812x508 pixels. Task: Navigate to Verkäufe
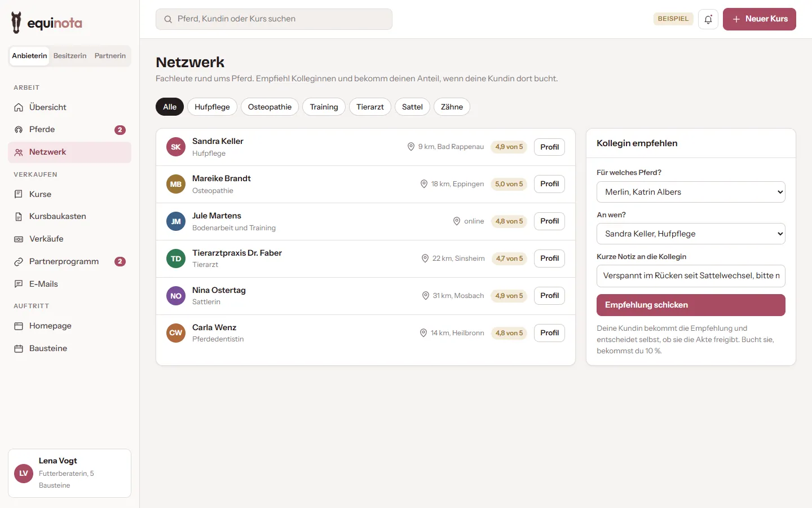[x=70, y=239]
